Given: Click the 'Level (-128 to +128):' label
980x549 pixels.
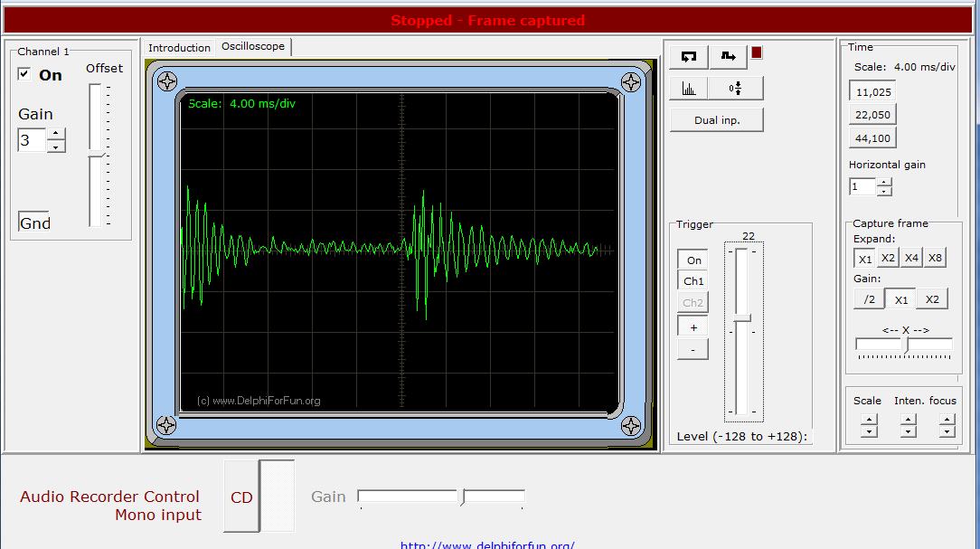Looking at the screenshot, I should pyautogui.click(x=742, y=437).
